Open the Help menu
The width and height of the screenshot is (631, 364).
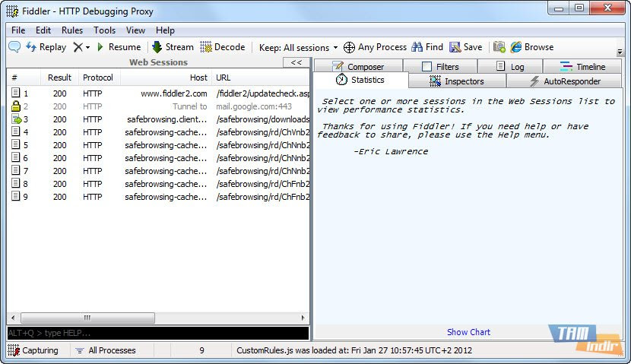click(165, 30)
